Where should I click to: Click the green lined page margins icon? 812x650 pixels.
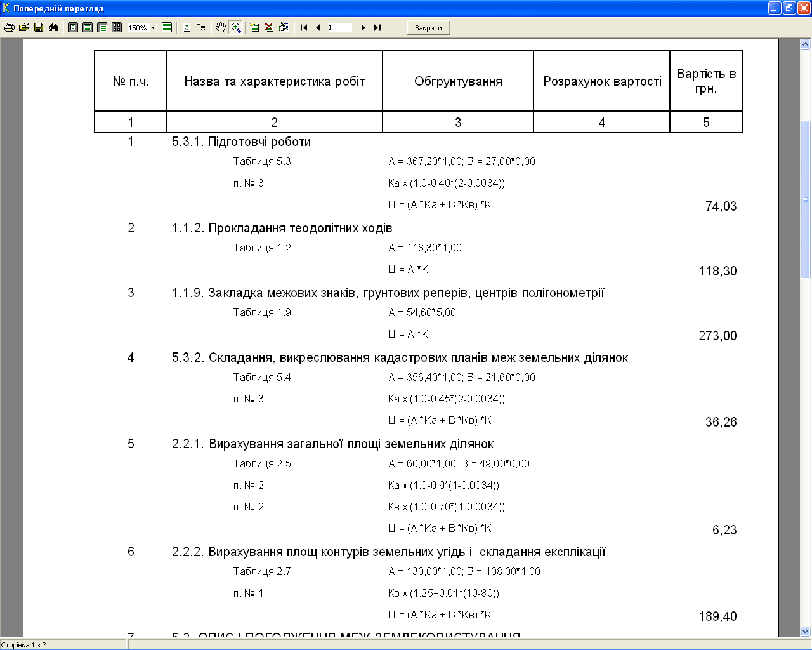[167, 27]
